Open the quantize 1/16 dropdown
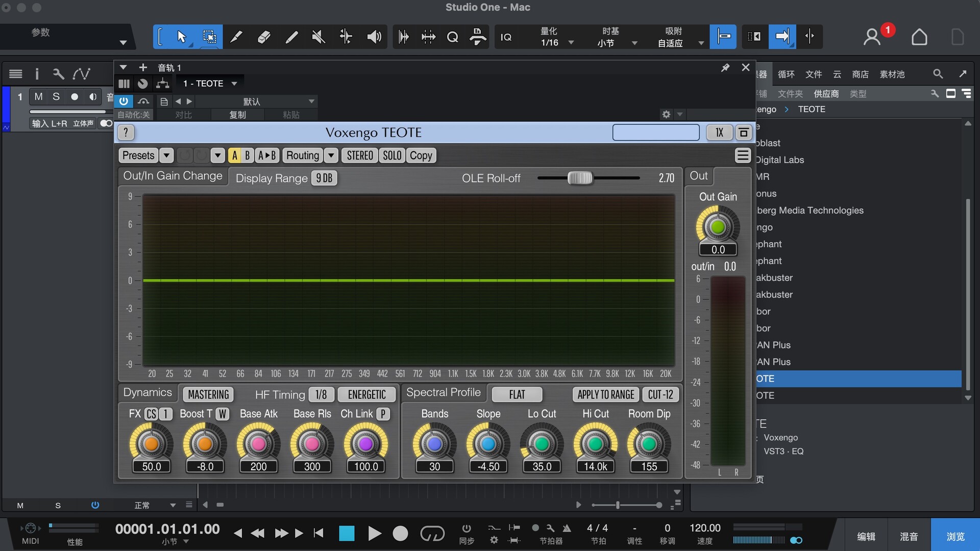This screenshot has width=980, height=551. click(571, 43)
